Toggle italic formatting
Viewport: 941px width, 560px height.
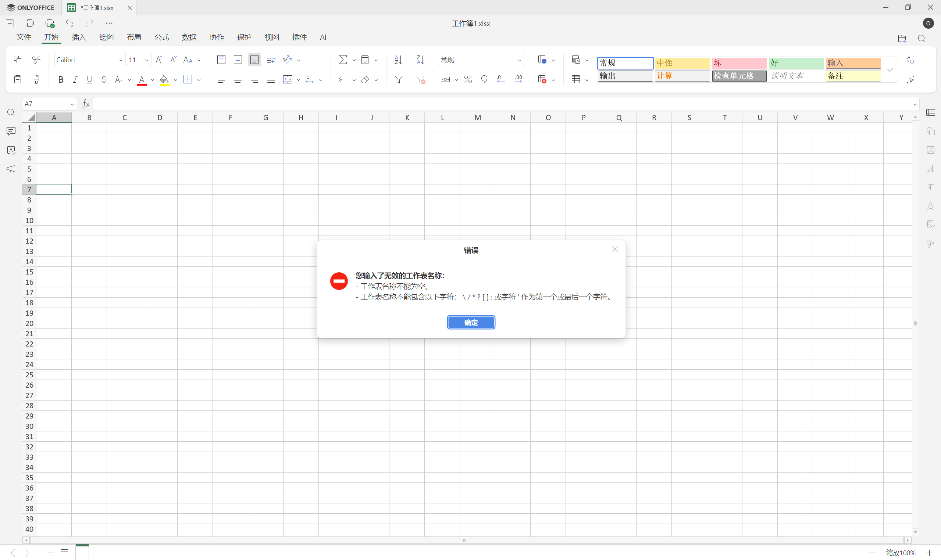pos(75,79)
